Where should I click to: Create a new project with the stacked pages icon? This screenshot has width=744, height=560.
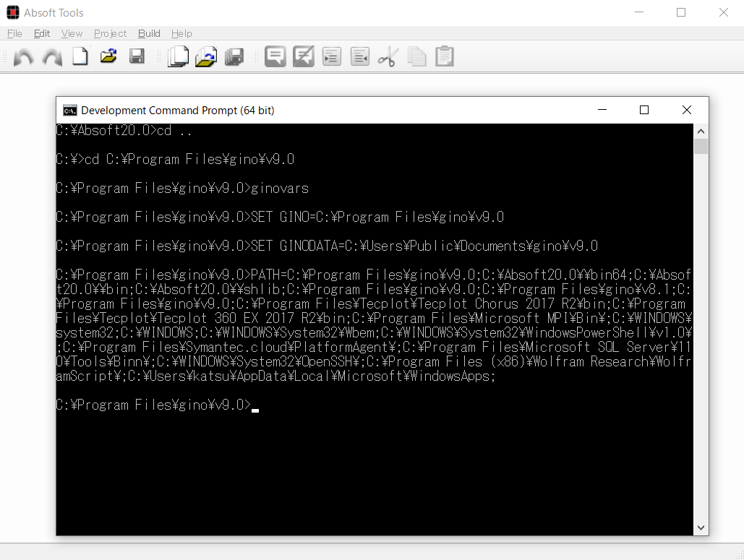tap(179, 56)
